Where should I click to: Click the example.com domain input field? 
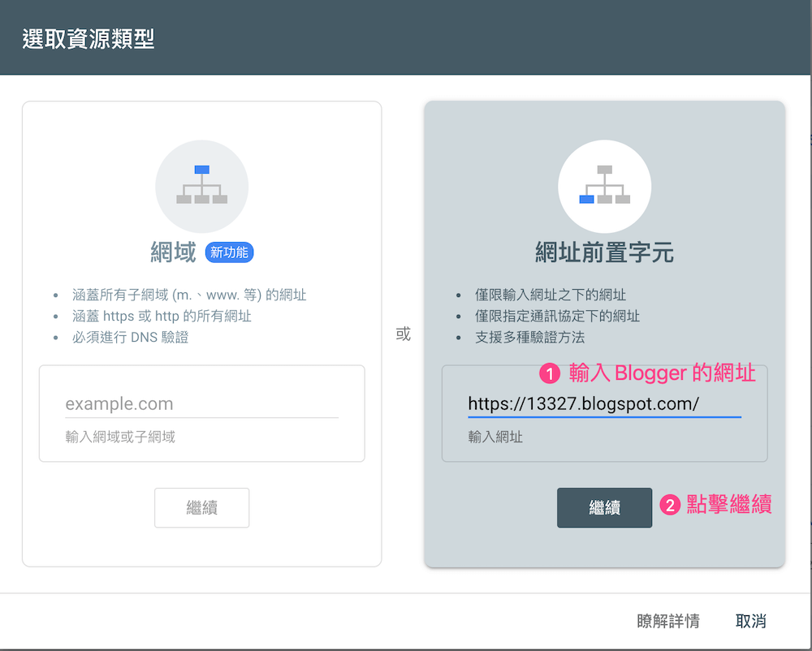tap(202, 404)
